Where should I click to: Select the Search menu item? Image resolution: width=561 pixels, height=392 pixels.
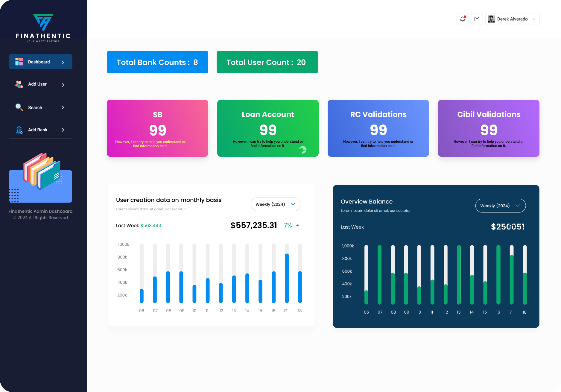[35, 107]
